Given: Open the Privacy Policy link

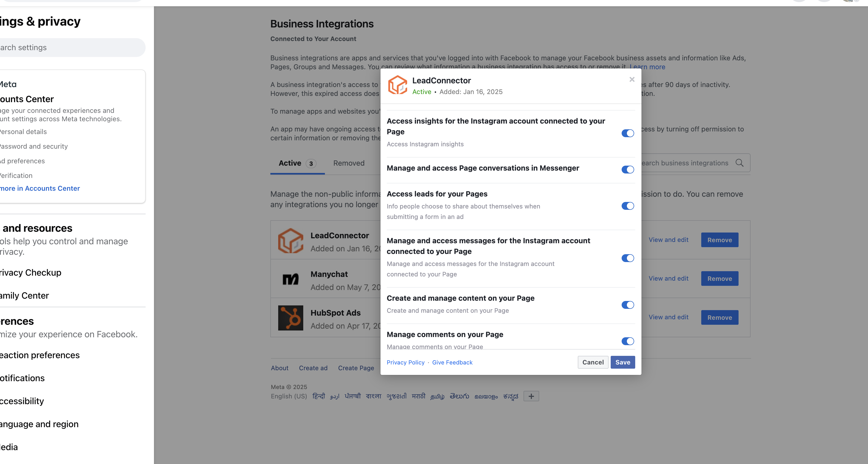Looking at the screenshot, I should pos(405,363).
